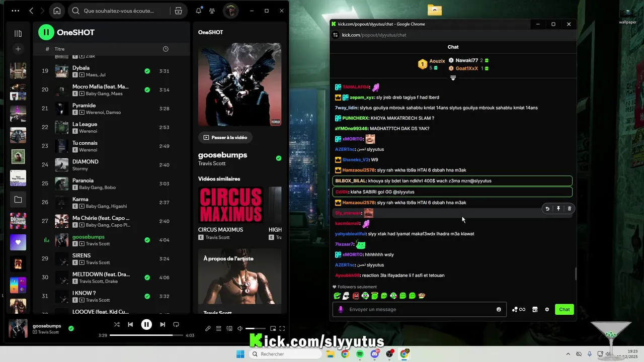Image resolution: width=644 pixels, height=362 pixels.
Task: Go to previous track
Action: 130,324
